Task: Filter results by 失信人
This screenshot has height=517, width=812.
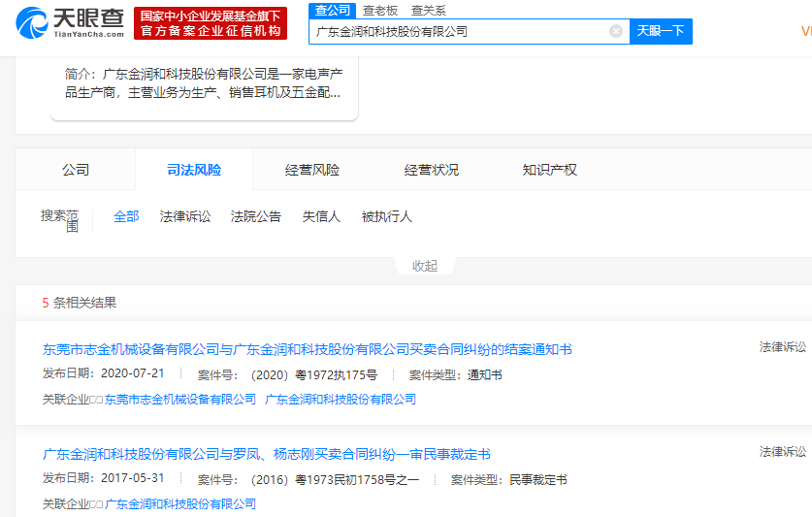Action: coord(321,216)
